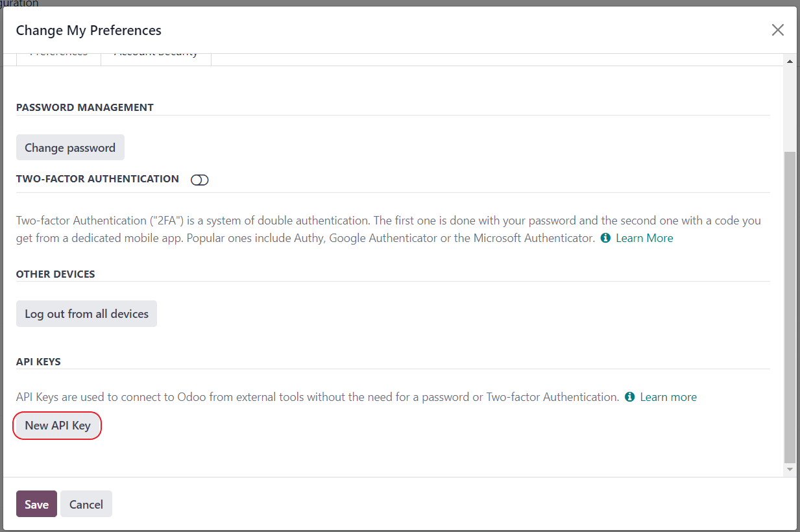Open the API Keys Learn more link
Image resolution: width=800 pixels, height=532 pixels.
click(668, 397)
